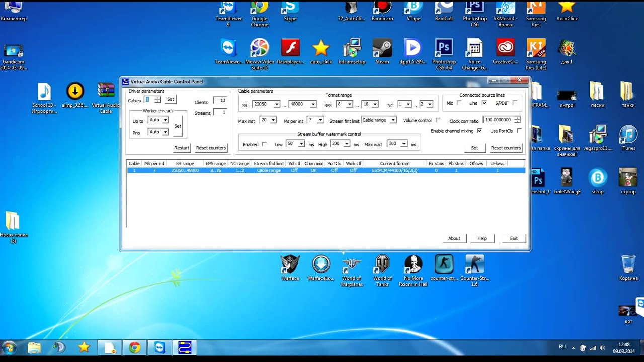Open the AutoClick star desktop icon
This screenshot has height=362, width=644.
click(x=567, y=10)
